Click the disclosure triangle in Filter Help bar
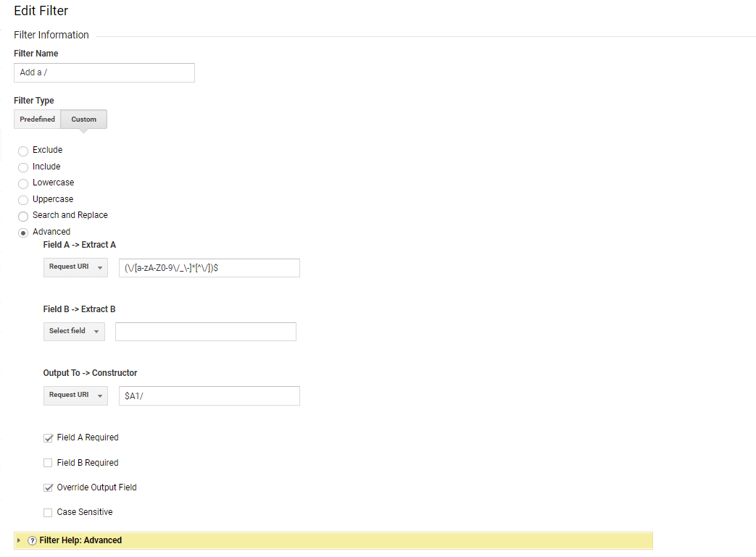Image resolution: width=756 pixels, height=557 pixels. click(x=20, y=540)
